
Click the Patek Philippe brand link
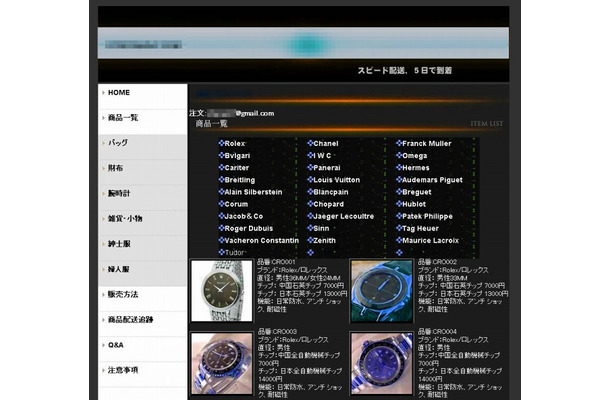pos(430,216)
